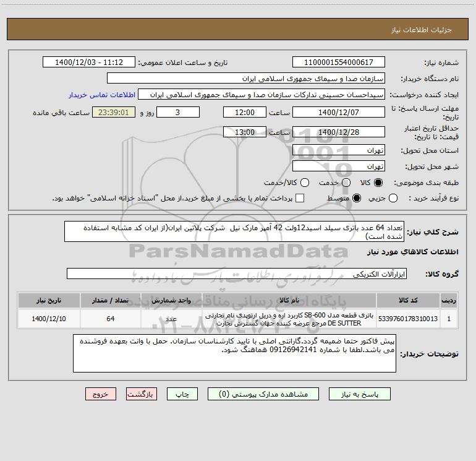Image resolution: width=476 pixels, height=461 pixels.
Task: Click the ایجاد کننده درخواست field
Action: pos(261,94)
